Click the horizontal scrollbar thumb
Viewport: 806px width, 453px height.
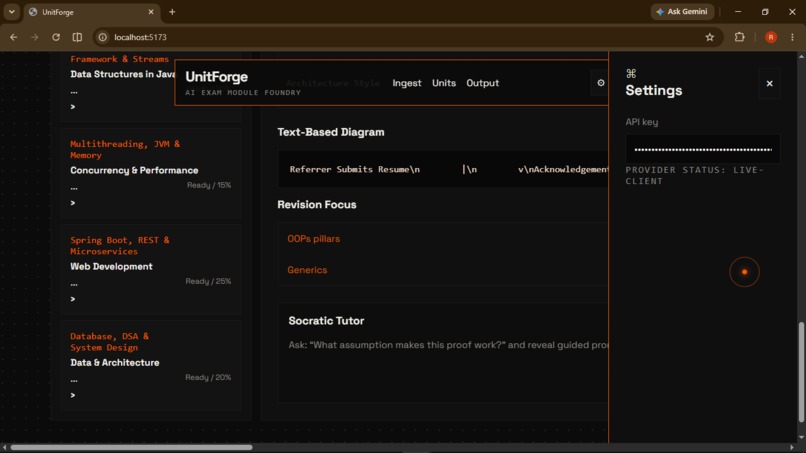132,447
